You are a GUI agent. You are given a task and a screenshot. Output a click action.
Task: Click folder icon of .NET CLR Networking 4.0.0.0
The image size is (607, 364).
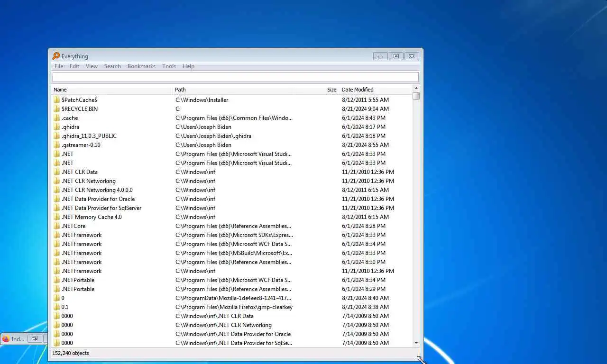[56, 190]
